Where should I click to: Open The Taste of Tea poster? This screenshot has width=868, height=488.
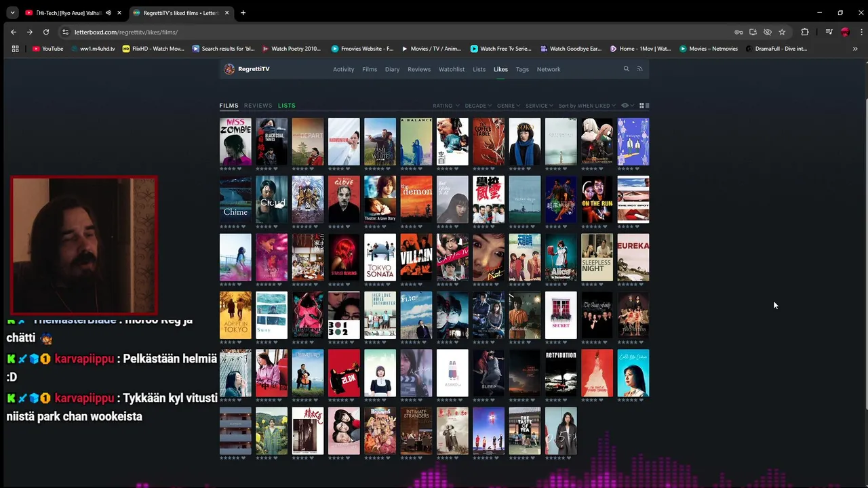[525, 431]
